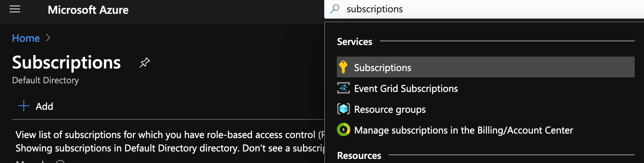644x163 pixels.
Task: Click the Add button label
Action: pos(44,106)
